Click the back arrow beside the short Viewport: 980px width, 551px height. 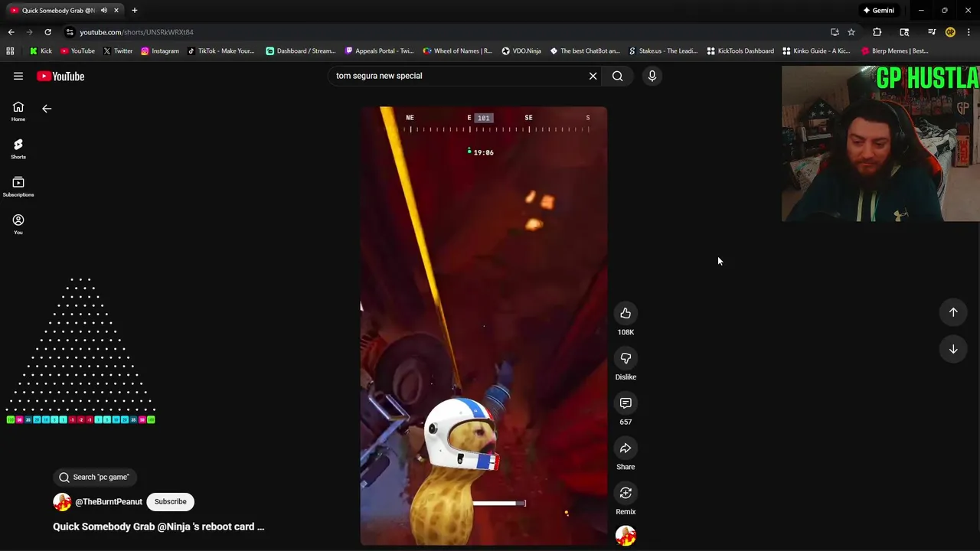(47, 109)
